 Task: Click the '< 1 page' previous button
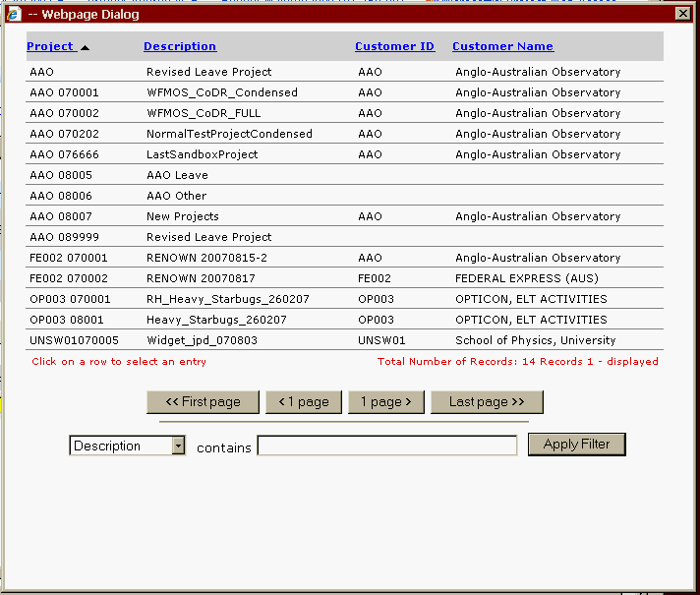pos(304,402)
